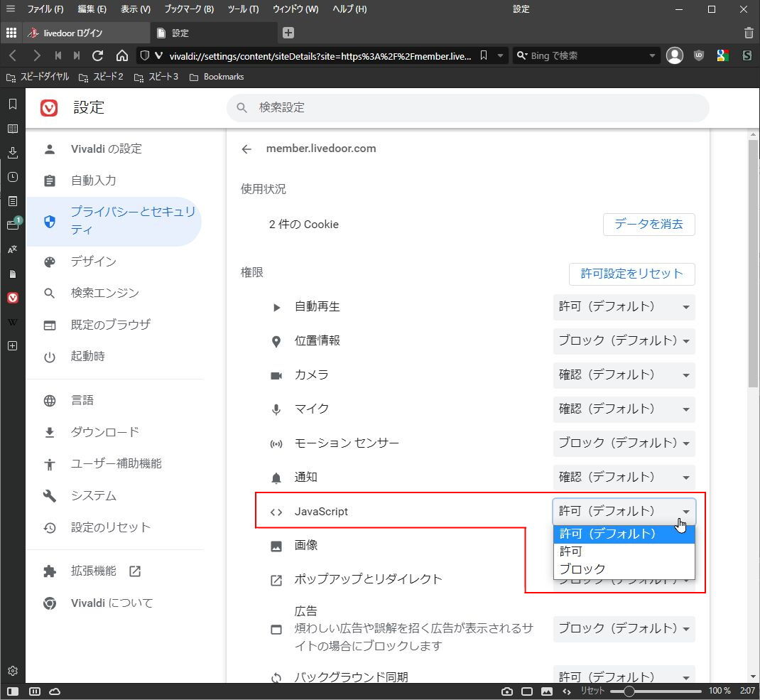Click inside the 検索設定 search field
This screenshot has height=700, width=760.
coord(469,107)
